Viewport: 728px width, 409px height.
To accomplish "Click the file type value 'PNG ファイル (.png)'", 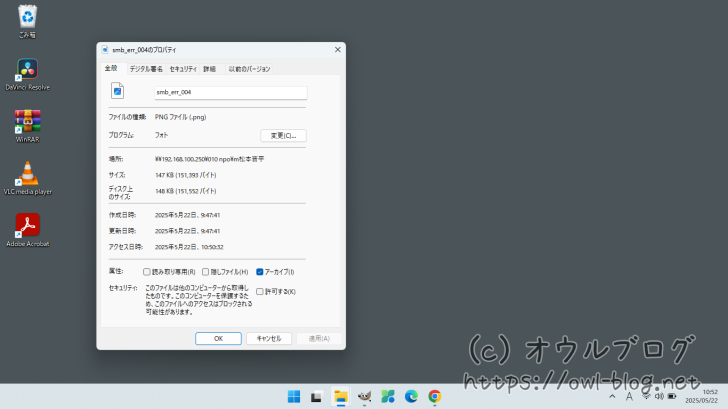I will (181, 117).
